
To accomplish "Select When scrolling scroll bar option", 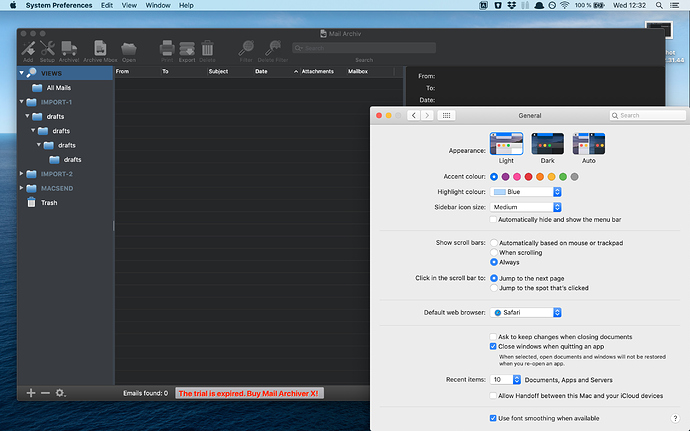I will [x=494, y=252].
